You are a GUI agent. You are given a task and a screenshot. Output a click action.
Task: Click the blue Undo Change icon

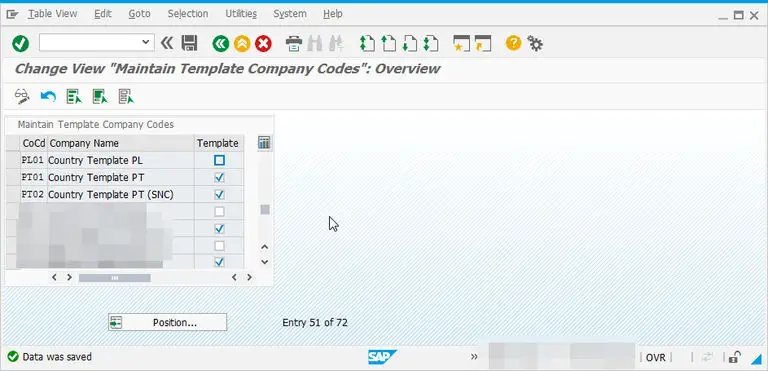(x=48, y=97)
